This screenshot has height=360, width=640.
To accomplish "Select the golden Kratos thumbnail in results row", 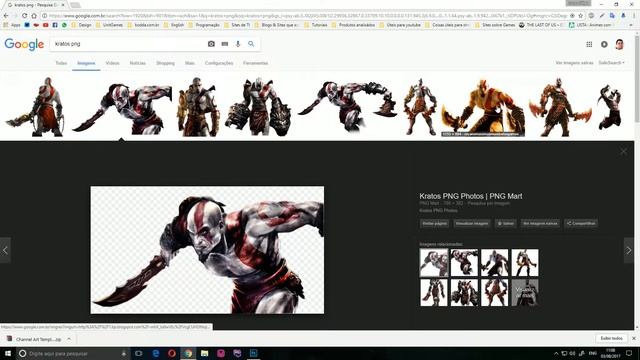I will point(483,107).
